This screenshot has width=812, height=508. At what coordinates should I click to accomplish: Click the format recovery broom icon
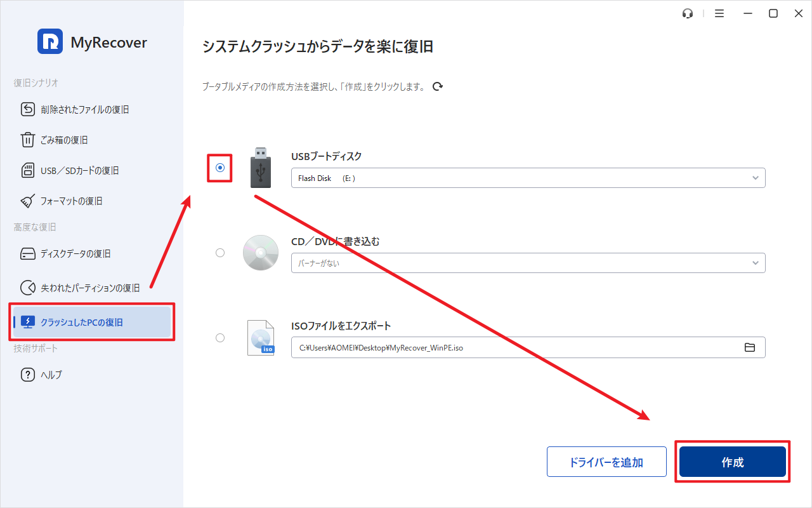pos(28,201)
